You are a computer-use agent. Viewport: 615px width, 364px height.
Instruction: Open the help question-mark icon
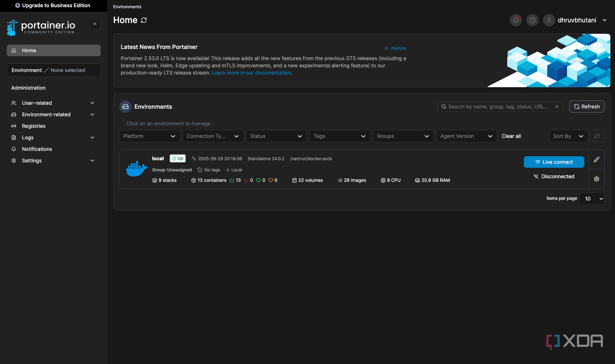[x=532, y=20]
